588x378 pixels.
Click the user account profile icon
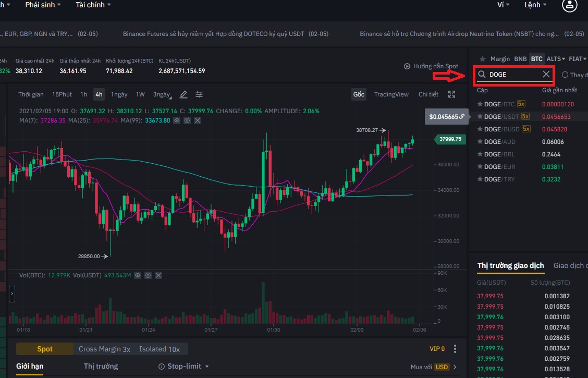pos(569,5)
